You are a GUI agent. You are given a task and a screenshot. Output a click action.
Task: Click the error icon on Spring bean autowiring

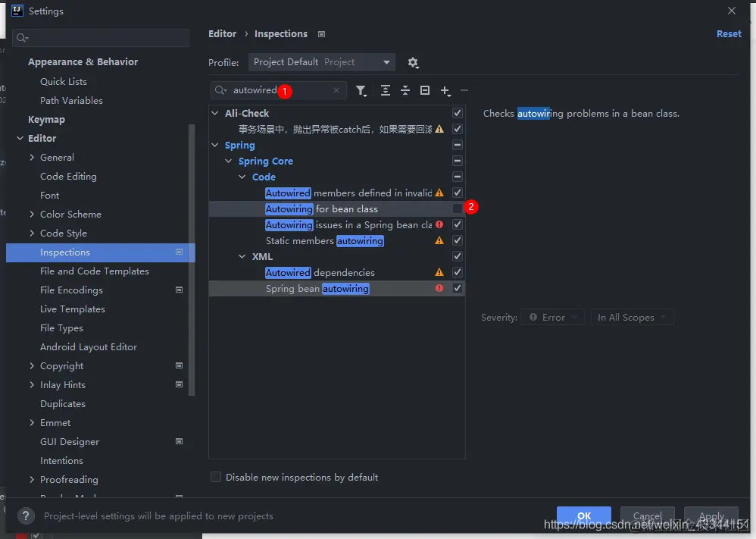tap(439, 288)
